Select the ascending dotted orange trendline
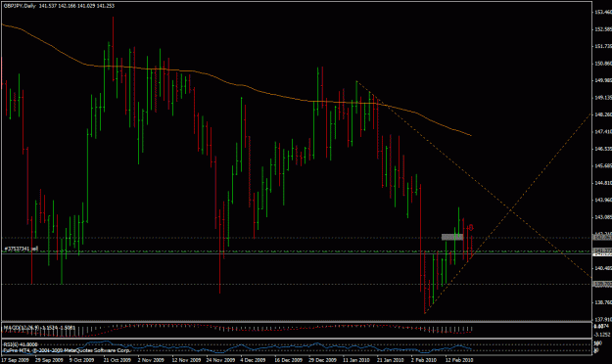This screenshot has width=612, height=364. 507,213
